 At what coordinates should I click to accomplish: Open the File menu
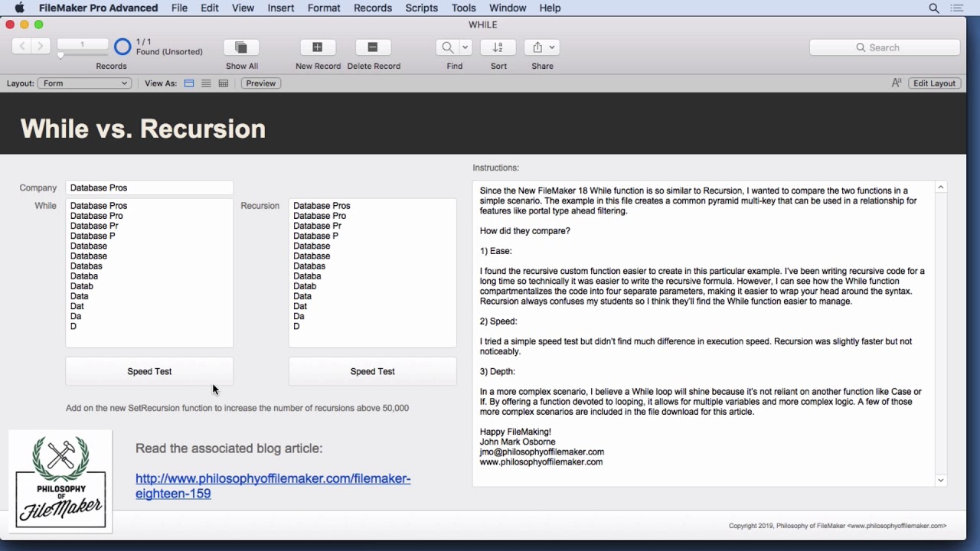coord(180,8)
